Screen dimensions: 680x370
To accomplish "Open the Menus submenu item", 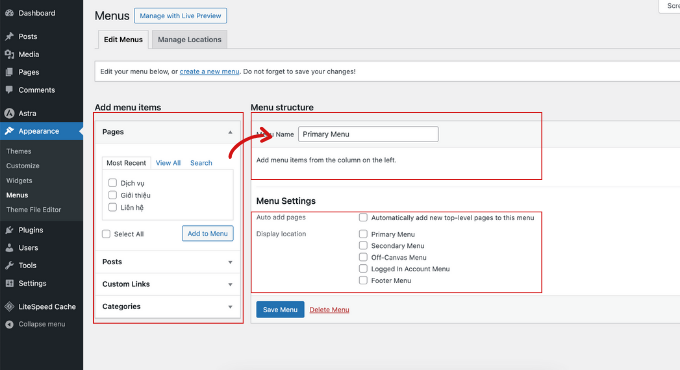I will pos(17,195).
